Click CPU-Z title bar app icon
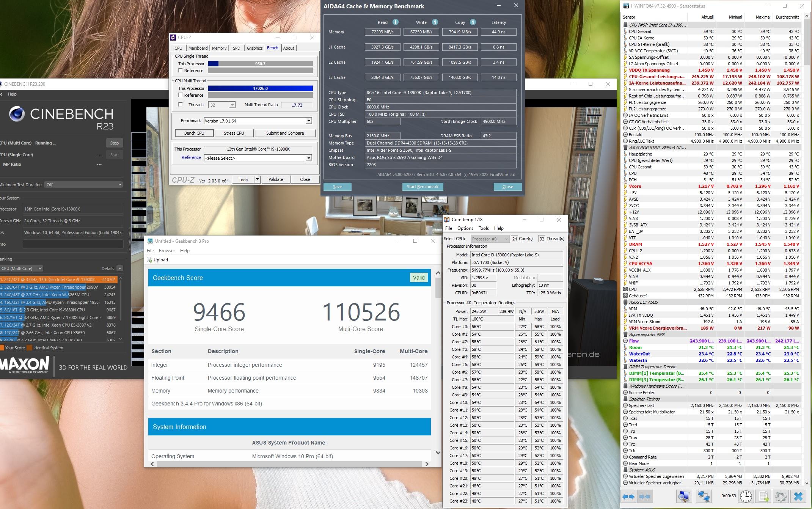812x509 pixels. click(x=173, y=37)
